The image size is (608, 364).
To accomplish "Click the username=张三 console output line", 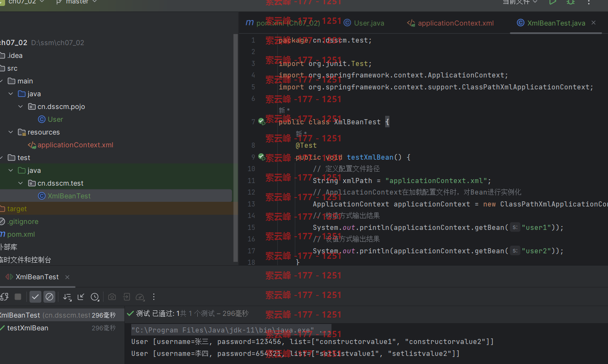I will [312, 341].
